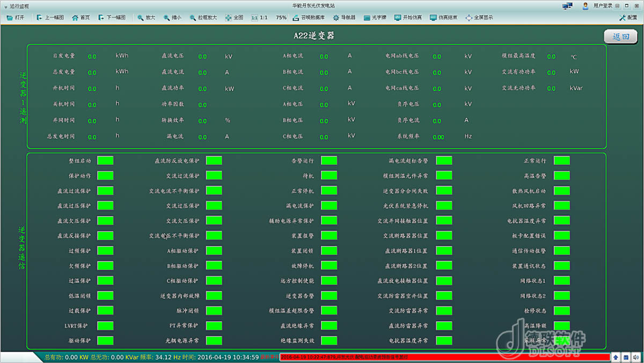644x363 pixels.
Task: Click the 打开 (Open) toolbar icon
Action: click(x=15, y=17)
